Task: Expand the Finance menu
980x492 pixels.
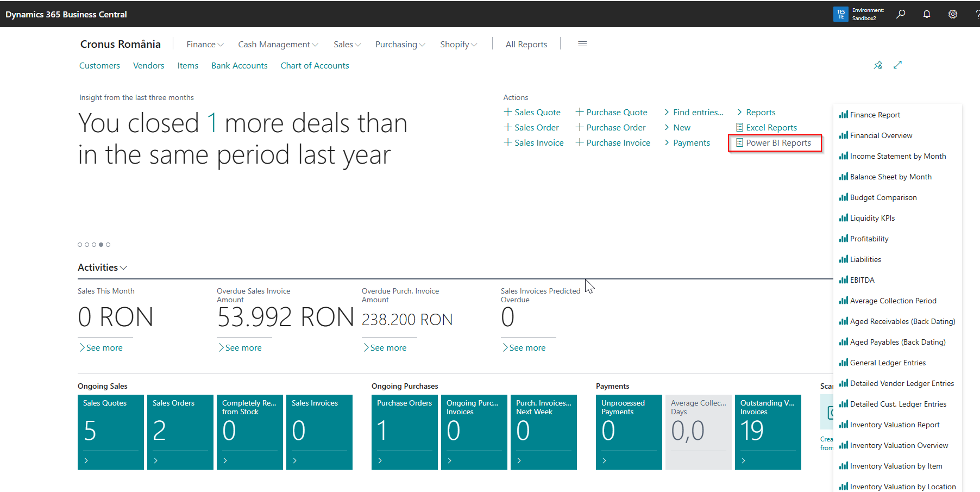Action: pyautogui.click(x=205, y=45)
